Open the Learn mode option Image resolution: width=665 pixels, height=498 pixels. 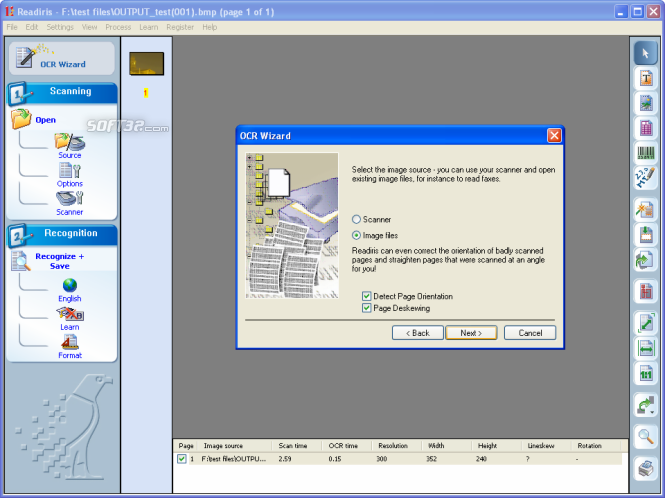tap(70, 319)
